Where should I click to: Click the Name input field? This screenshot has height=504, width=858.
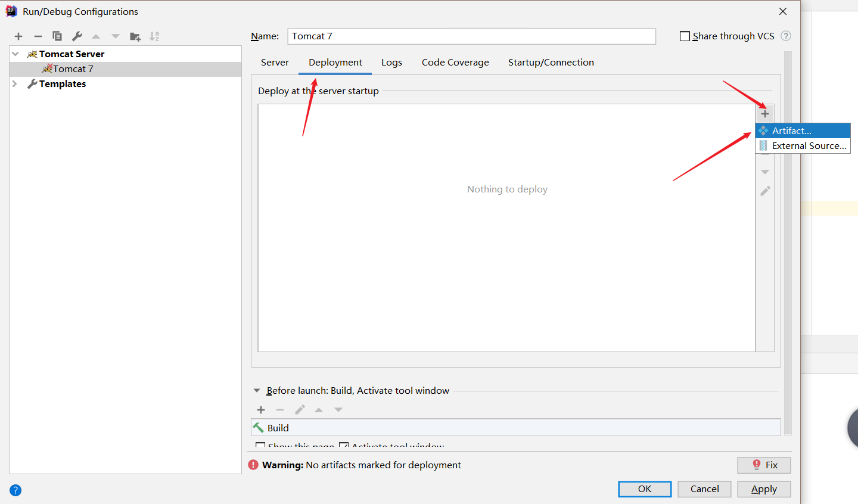pos(472,36)
